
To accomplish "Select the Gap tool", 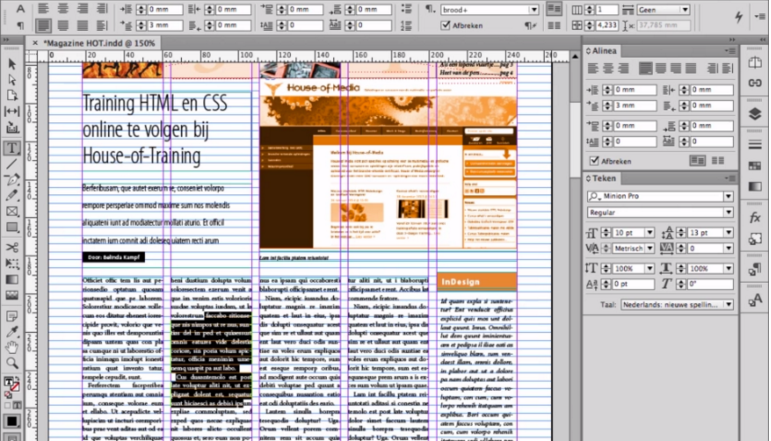I will pyautogui.click(x=12, y=112).
